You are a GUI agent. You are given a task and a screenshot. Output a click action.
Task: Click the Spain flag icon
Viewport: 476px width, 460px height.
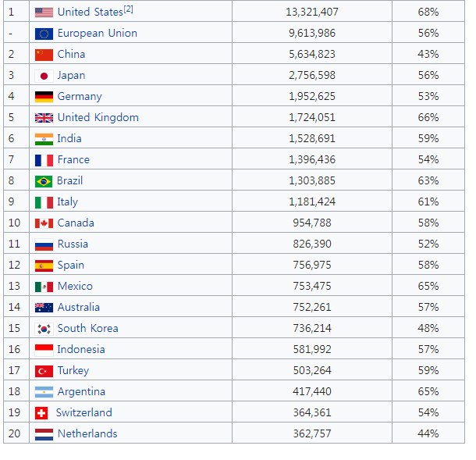point(44,266)
